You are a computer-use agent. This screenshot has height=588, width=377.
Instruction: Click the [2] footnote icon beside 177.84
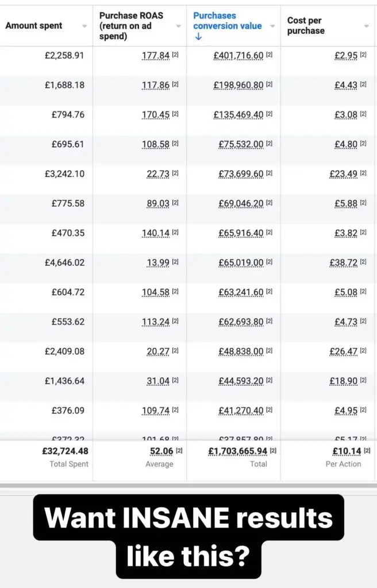point(175,55)
